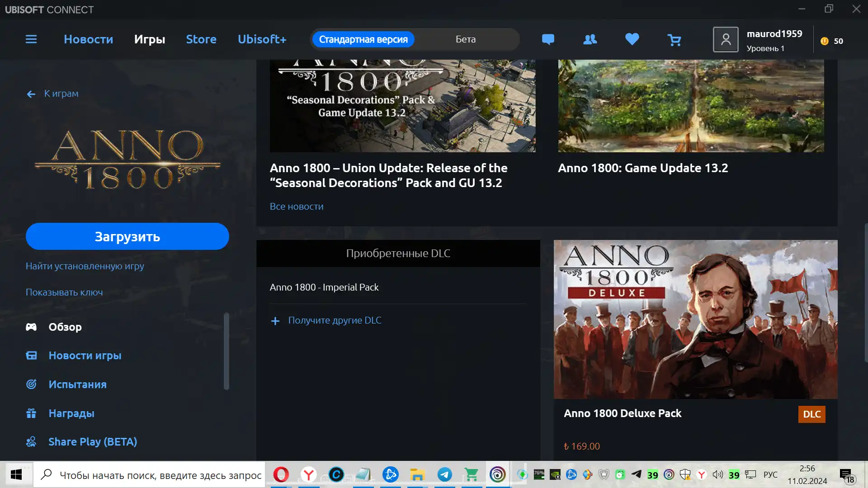Launch Yandex Browser from the taskbar

[x=309, y=474]
